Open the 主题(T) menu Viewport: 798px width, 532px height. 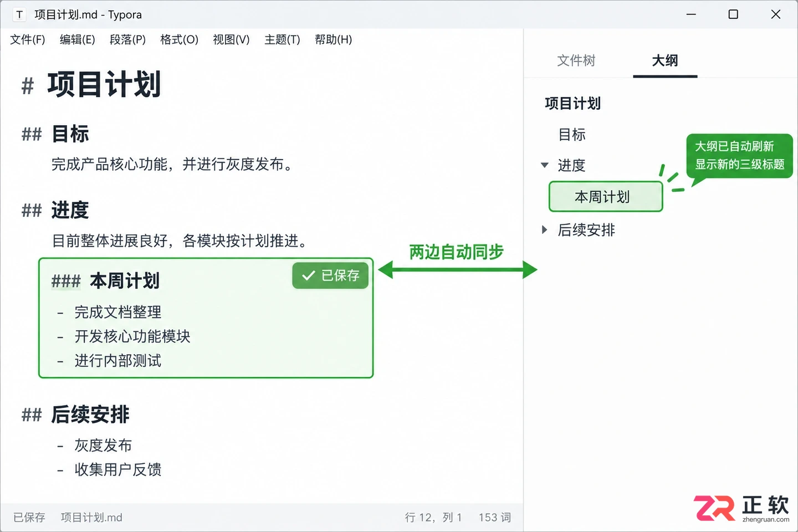(282, 39)
